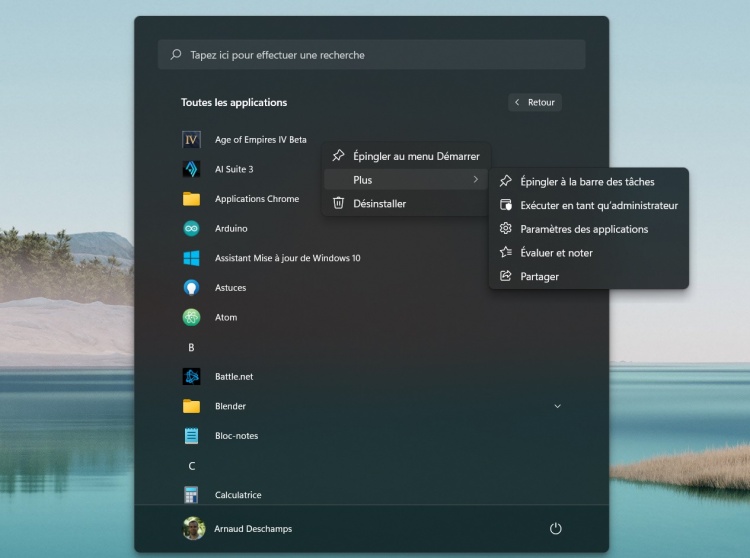The height and width of the screenshot is (558, 750).
Task: Open Age of Empires IV Beta label
Action: [x=261, y=140]
